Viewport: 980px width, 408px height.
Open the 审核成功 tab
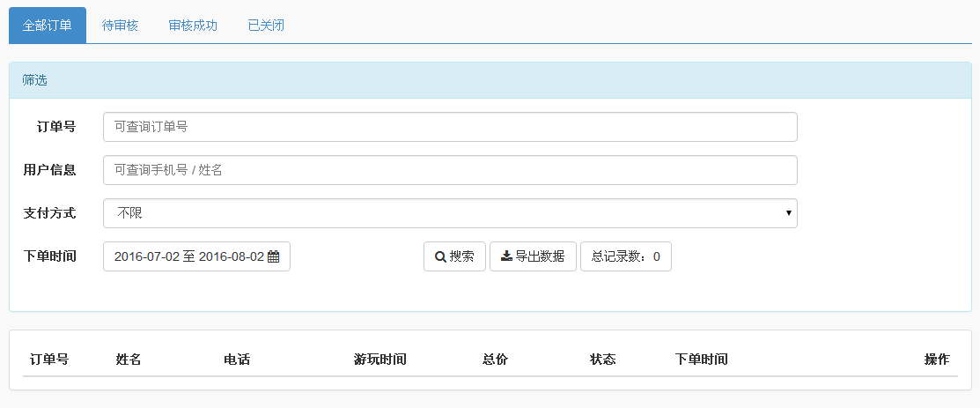click(x=193, y=26)
